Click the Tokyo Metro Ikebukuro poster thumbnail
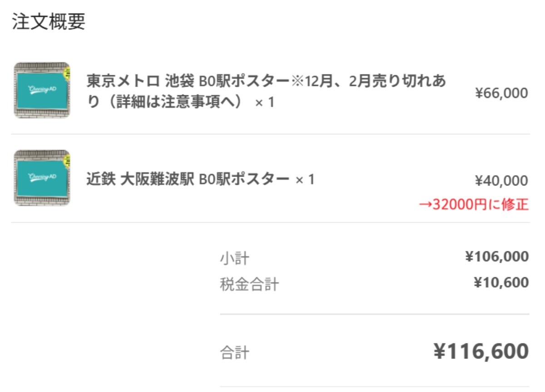 click(x=42, y=91)
